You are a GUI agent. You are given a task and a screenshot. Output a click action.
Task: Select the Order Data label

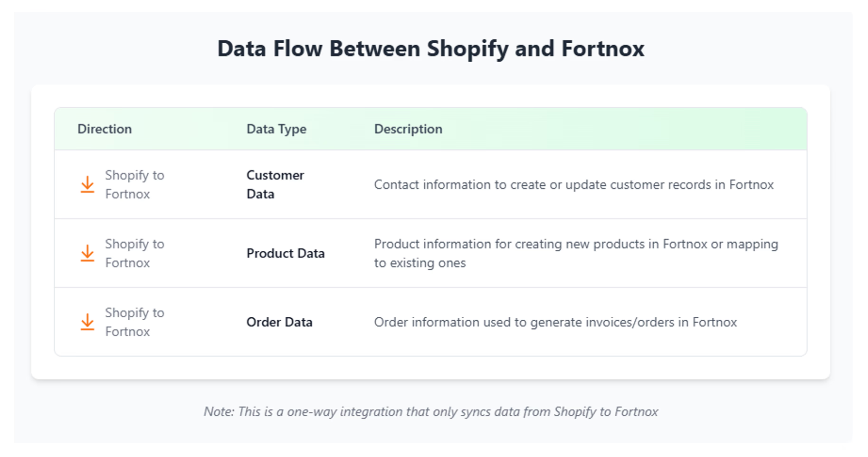click(279, 322)
